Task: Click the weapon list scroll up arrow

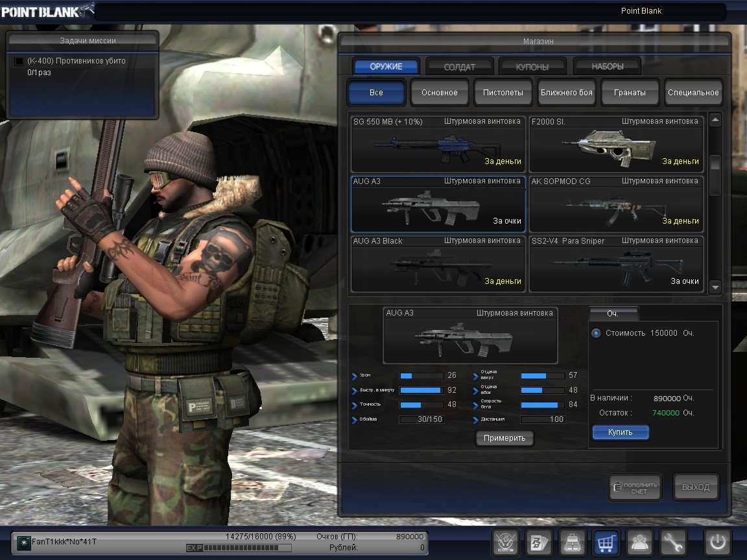Action: click(x=715, y=120)
